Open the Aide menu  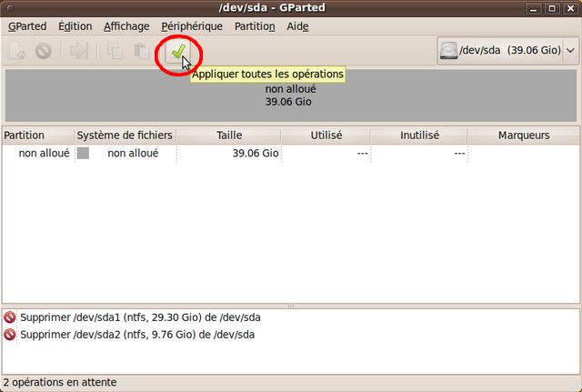coord(297,26)
